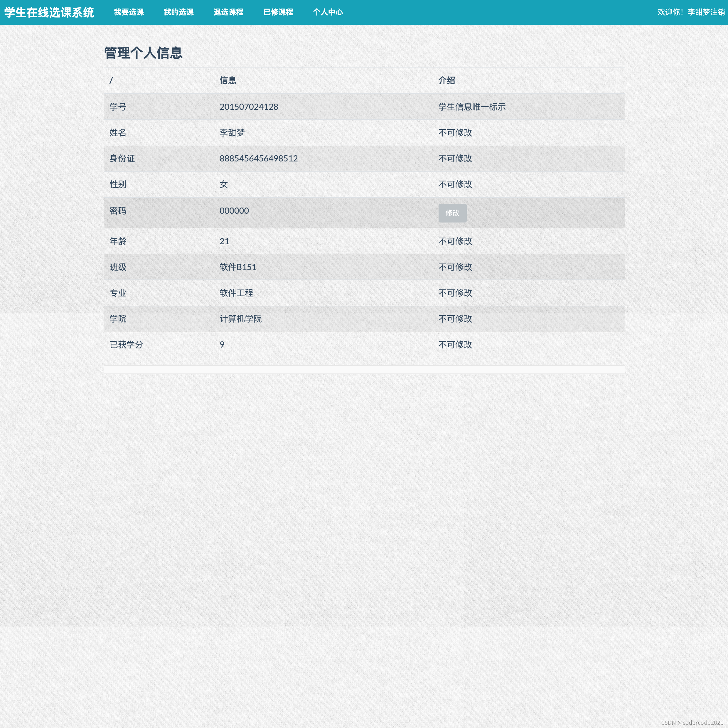Image resolution: width=728 pixels, height=728 pixels.
Task: Click the 欢迎你！李甜梦注销 logout link
Action: click(x=691, y=12)
